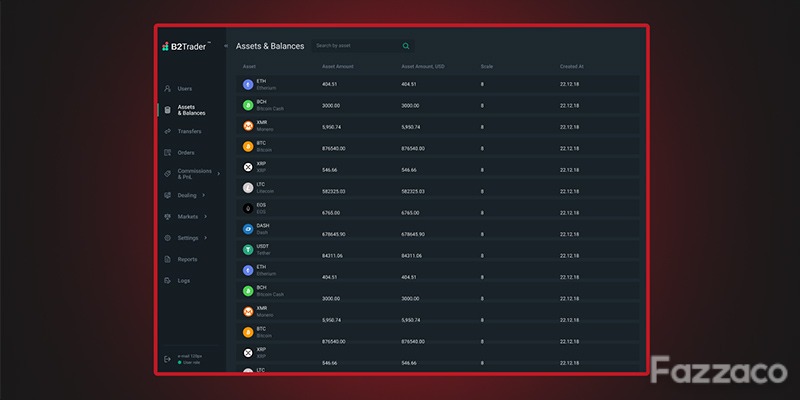Click the e-mail text above User role
This screenshot has height=400, width=800.
coord(190,356)
